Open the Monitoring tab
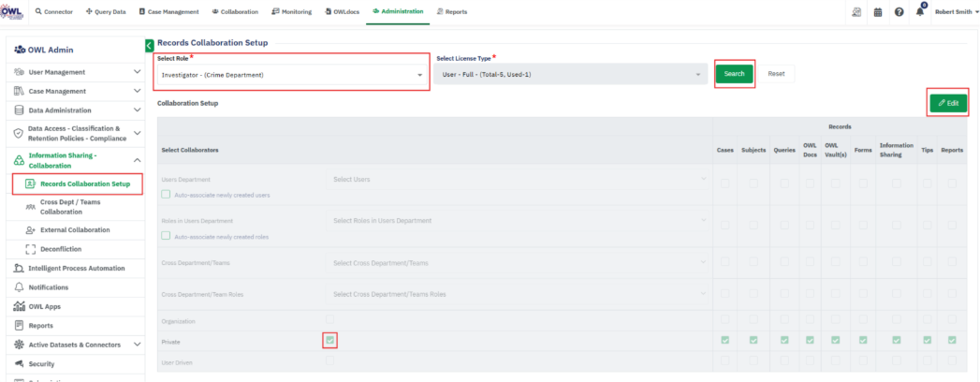980x382 pixels. (x=290, y=12)
